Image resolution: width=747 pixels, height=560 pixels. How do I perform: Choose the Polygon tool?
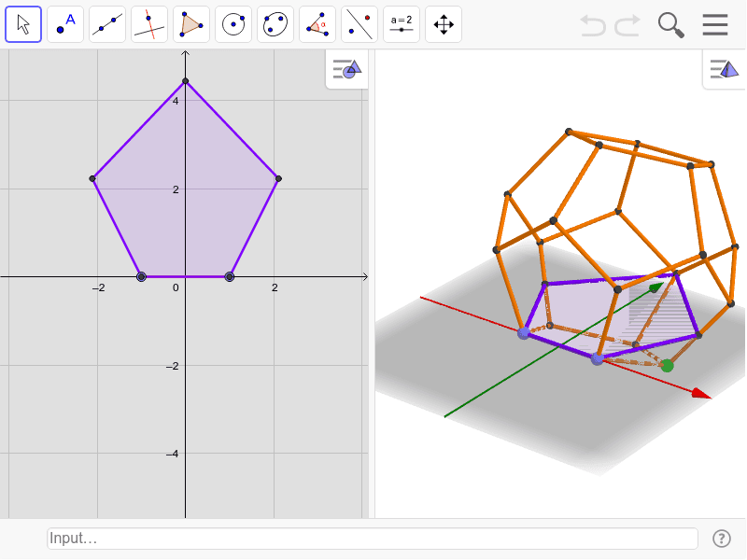click(x=190, y=24)
